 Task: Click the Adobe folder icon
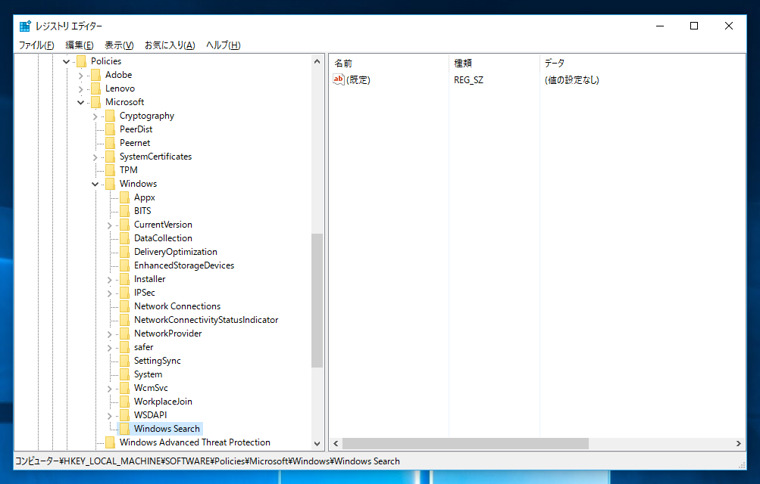pyautogui.click(x=96, y=75)
